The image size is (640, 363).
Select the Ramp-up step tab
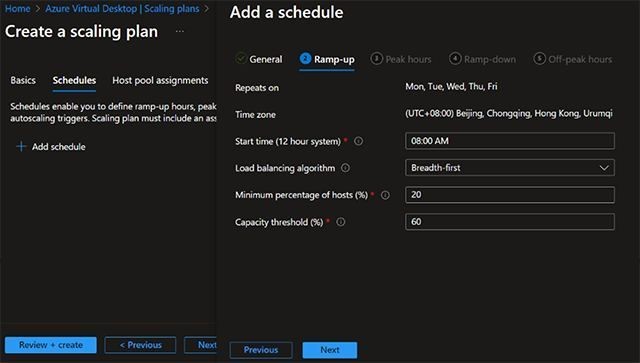pos(327,60)
